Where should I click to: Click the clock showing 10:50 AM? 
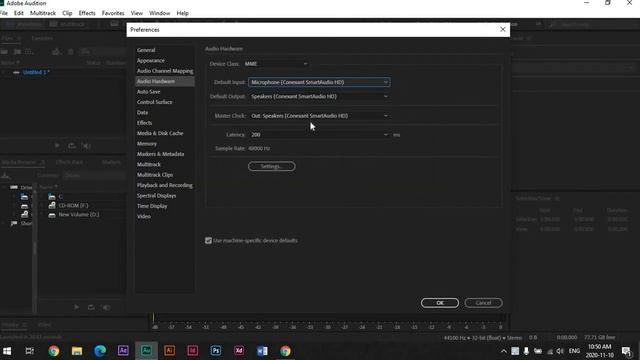coord(600,351)
